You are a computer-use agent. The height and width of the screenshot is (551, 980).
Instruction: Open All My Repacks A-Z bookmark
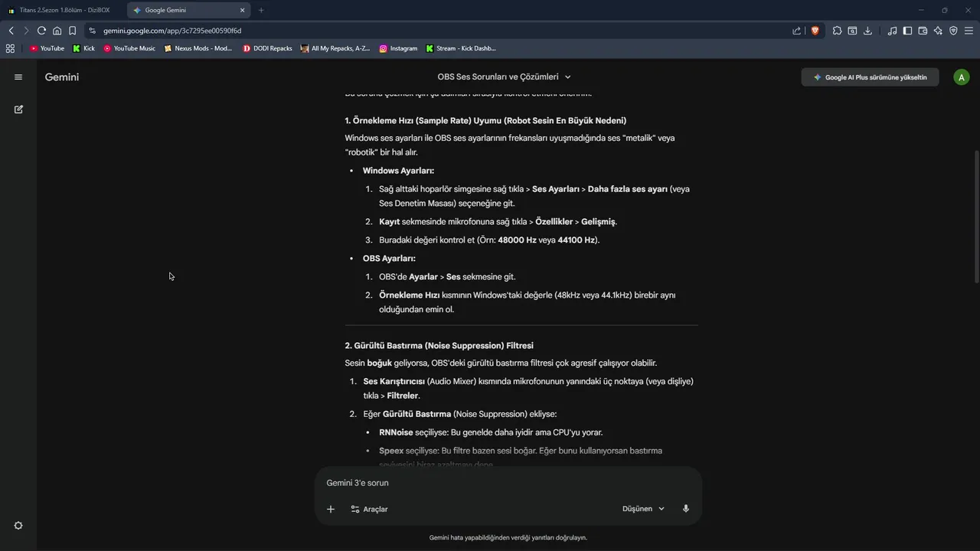[x=335, y=48]
